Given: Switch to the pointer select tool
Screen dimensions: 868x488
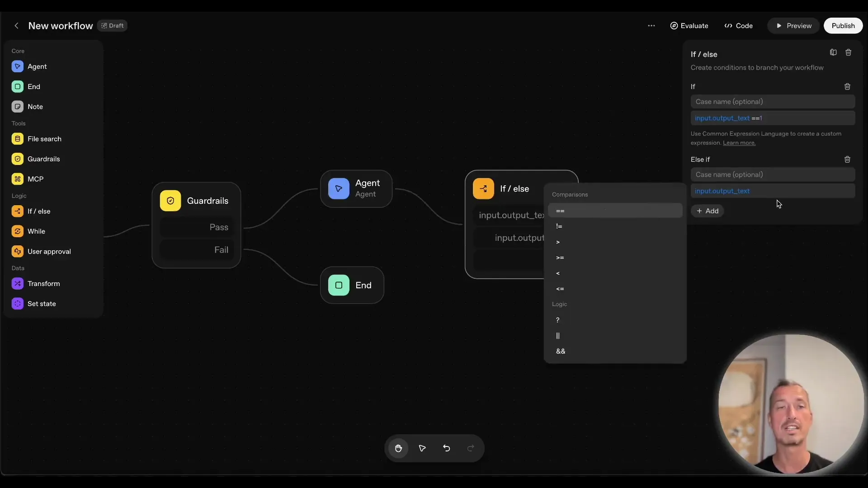Looking at the screenshot, I should pyautogui.click(x=422, y=448).
